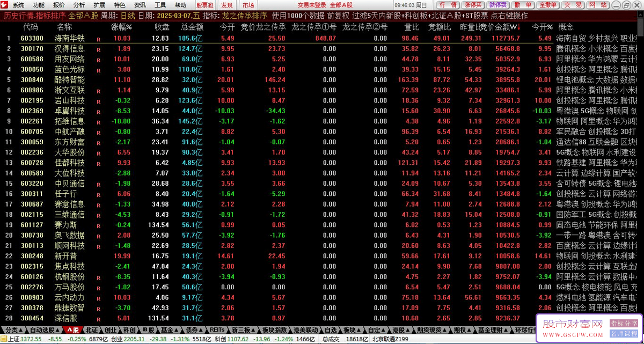Click the 涨停买 button

coord(473,5)
